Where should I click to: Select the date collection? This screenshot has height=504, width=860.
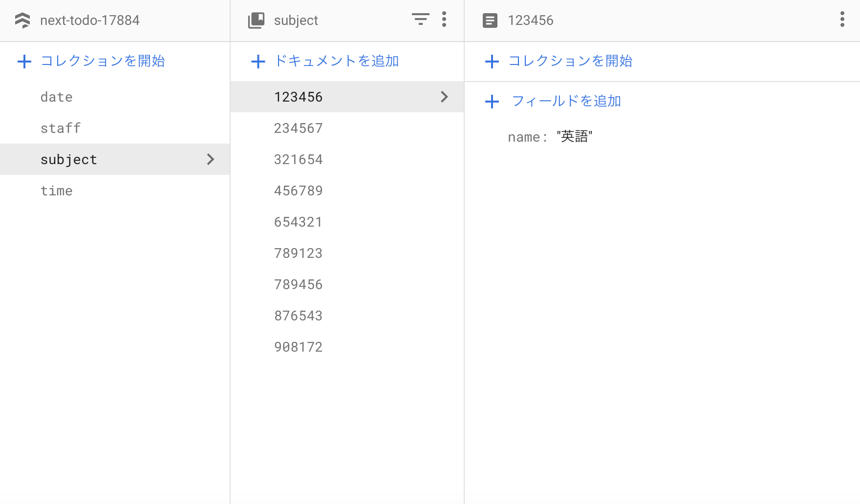click(56, 96)
